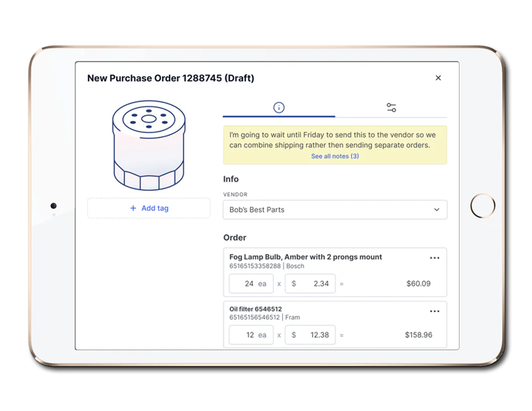Select the yellow note about waiting until Friday
The width and height of the screenshot is (532, 411).
point(335,145)
